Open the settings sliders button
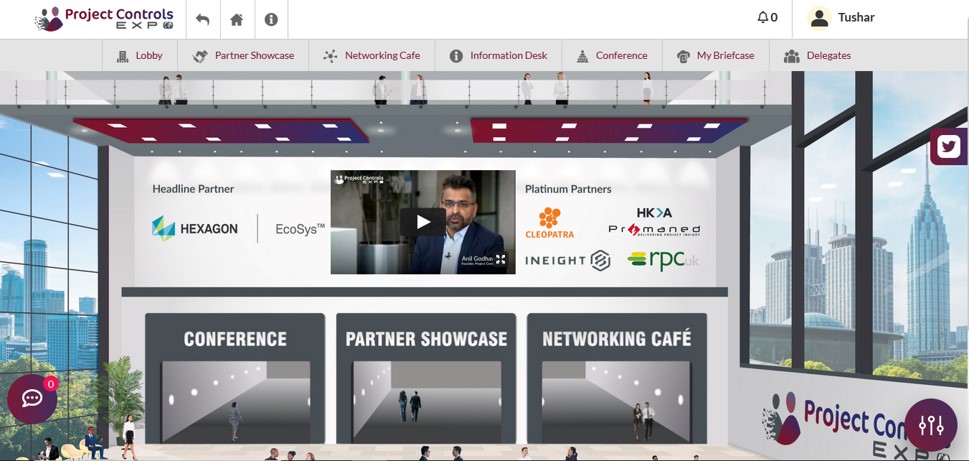The width and height of the screenshot is (969, 461). [x=931, y=425]
